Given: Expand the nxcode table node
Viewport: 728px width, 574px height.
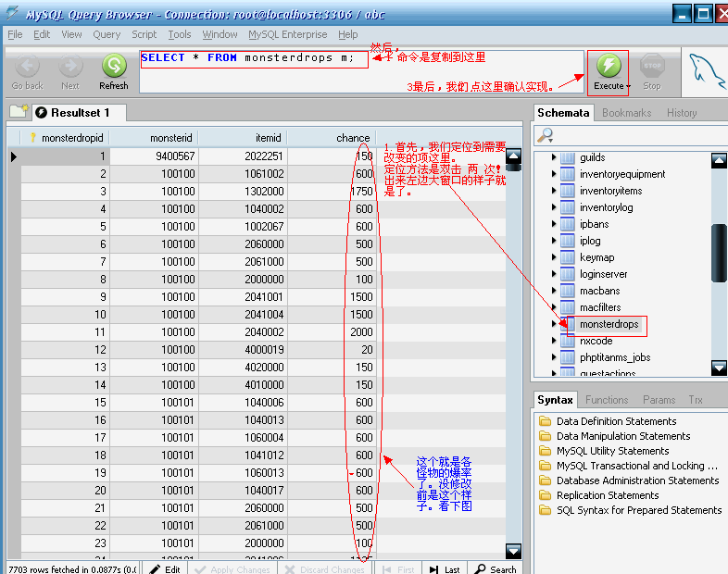Looking at the screenshot, I should [x=554, y=341].
